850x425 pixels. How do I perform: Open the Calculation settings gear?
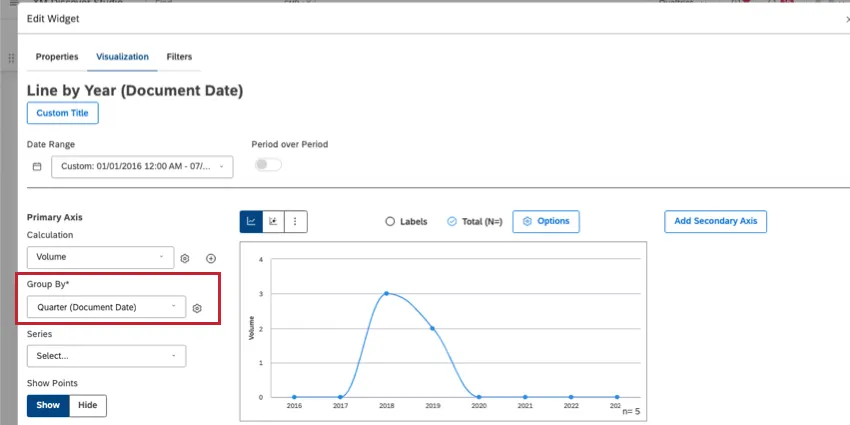pos(185,258)
